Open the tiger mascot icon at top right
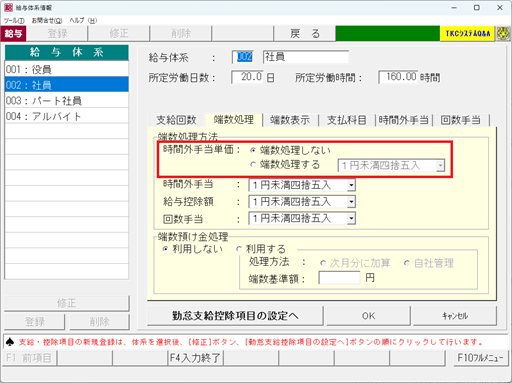 503,34
